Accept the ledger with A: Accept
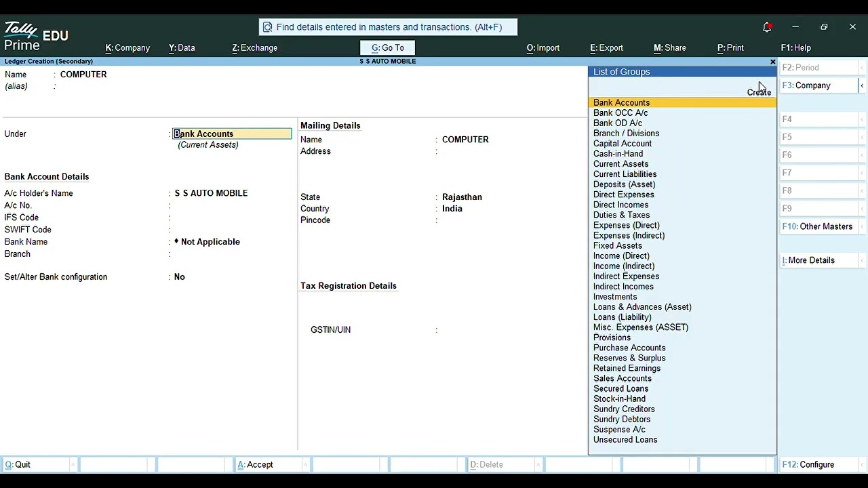This screenshot has height=488, width=868. pyautogui.click(x=270, y=465)
